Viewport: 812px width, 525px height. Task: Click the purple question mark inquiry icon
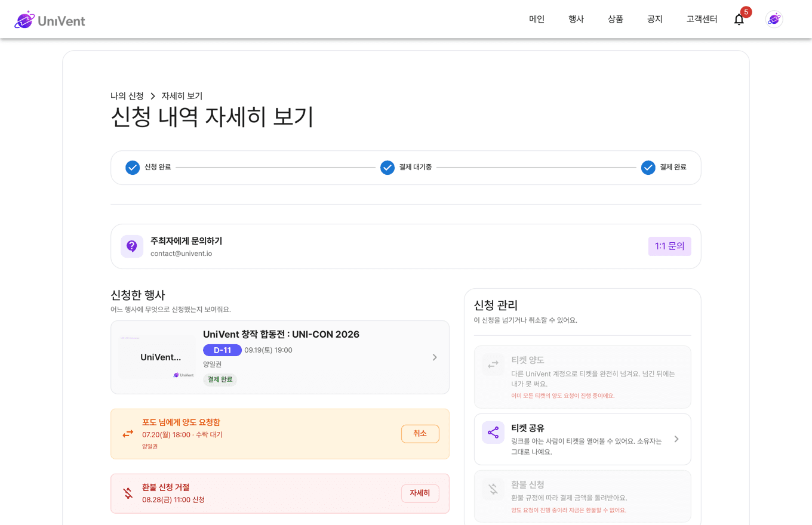[x=132, y=246]
